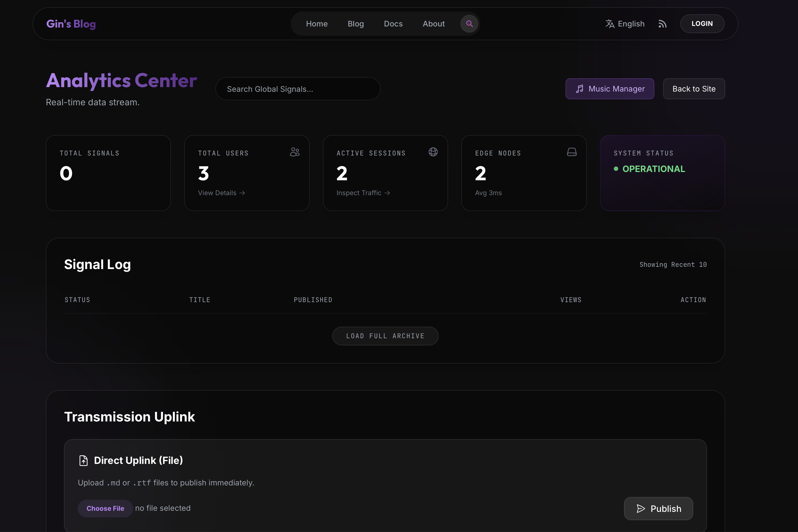Viewport: 798px width, 532px height.
Task: Click the PUBLISHED column header
Action: (313, 300)
